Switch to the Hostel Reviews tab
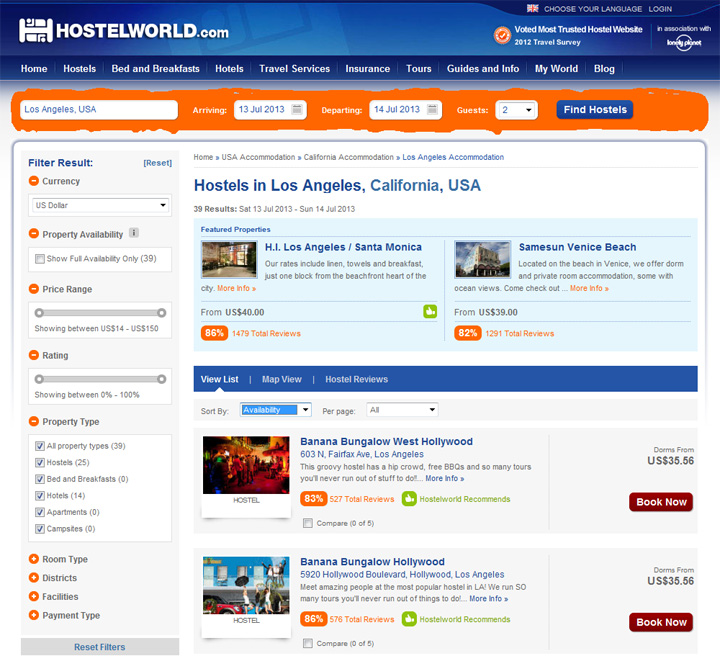This screenshot has width=720, height=656. 356,379
